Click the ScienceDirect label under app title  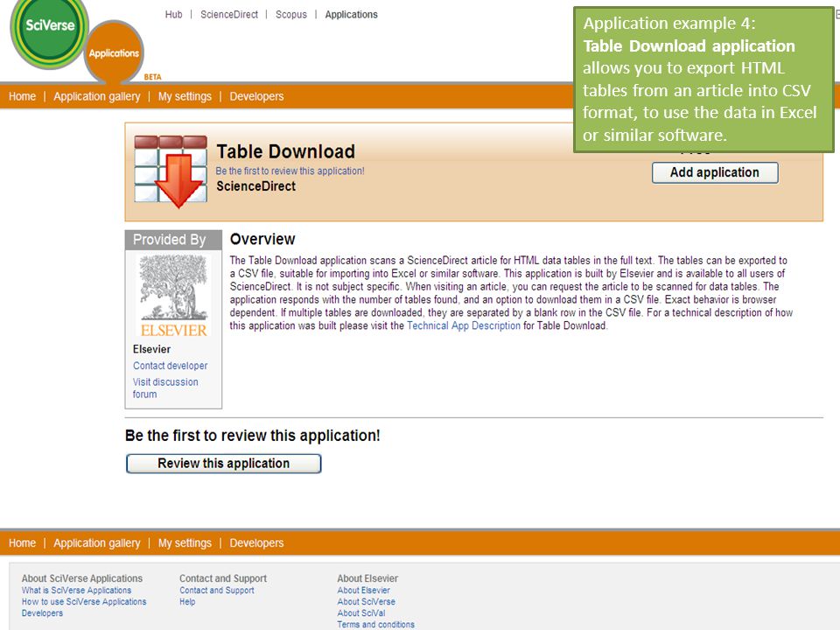(x=256, y=186)
